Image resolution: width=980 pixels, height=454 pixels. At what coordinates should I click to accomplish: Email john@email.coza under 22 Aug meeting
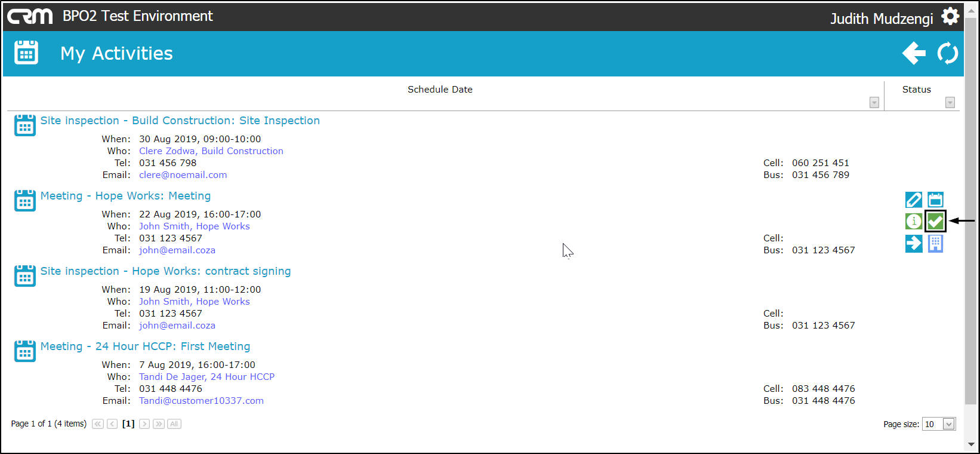pyautogui.click(x=177, y=250)
